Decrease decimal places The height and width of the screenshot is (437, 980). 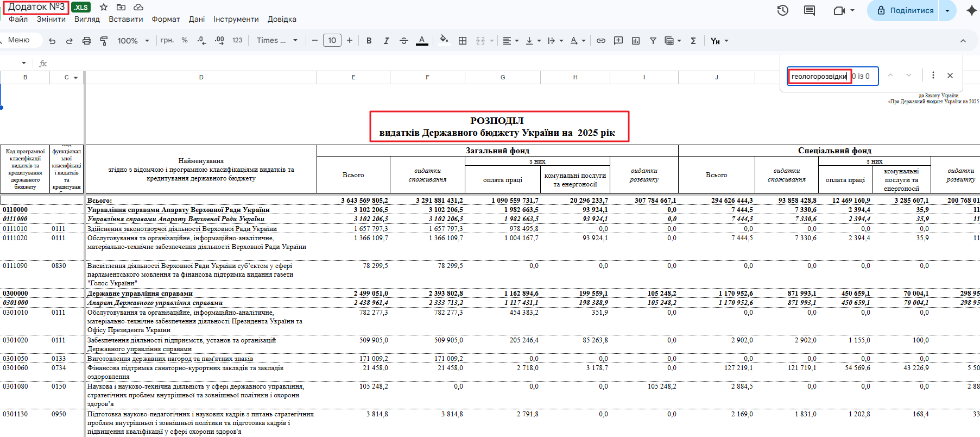tap(201, 40)
